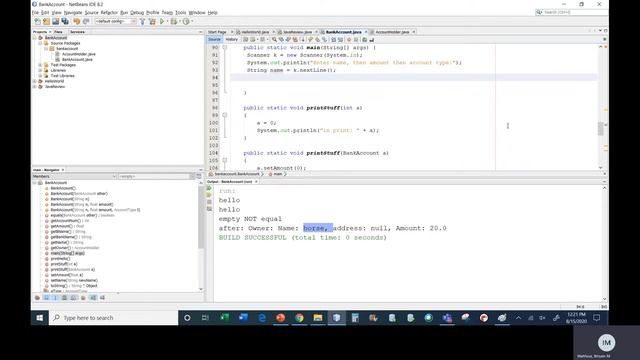The image size is (640, 360).
Task: Click the History view button
Action: pyautogui.click(x=231, y=40)
